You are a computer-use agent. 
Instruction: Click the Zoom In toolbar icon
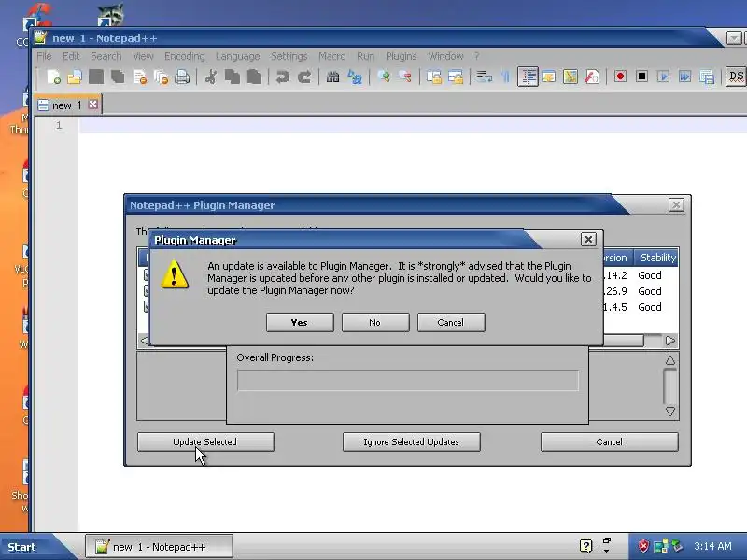(384, 77)
